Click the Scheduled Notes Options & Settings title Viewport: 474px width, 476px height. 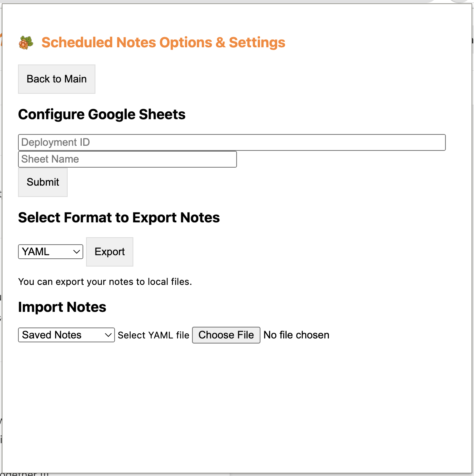(163, 42)
